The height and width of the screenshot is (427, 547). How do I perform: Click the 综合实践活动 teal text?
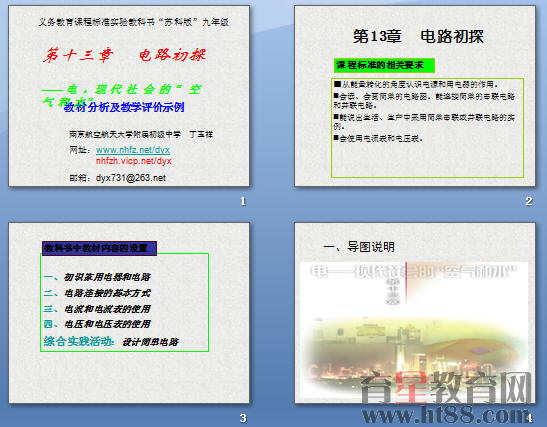tap(79, 341)
